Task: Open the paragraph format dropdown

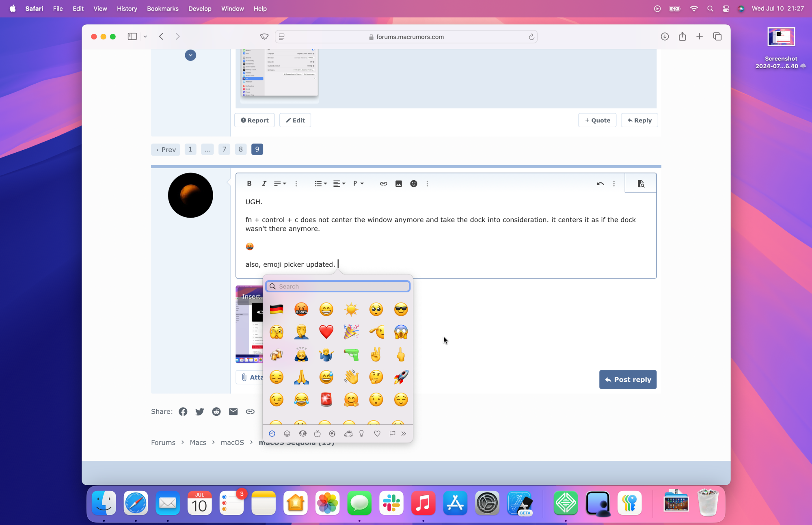Action: click(x=358, y=184)
